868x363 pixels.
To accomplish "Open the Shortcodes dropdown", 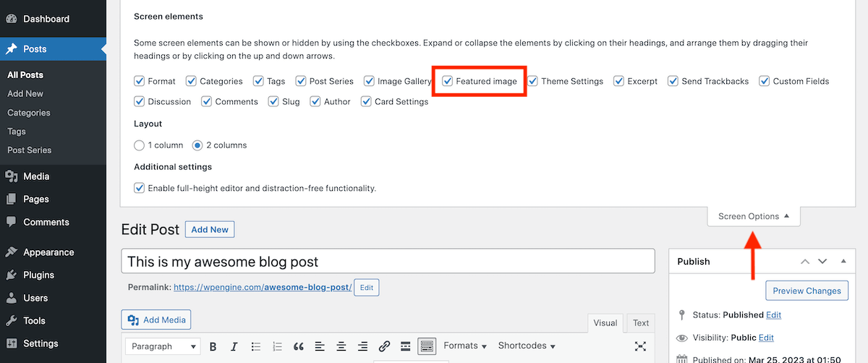I will point(527,346).
